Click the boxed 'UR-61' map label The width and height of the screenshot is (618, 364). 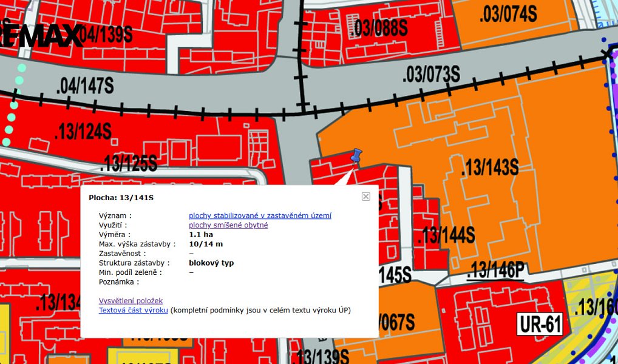click(540, 324)
